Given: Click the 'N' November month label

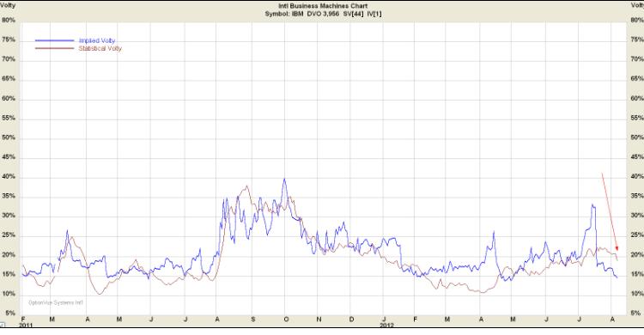Looking at the screenshot, I should pos(319,320).
